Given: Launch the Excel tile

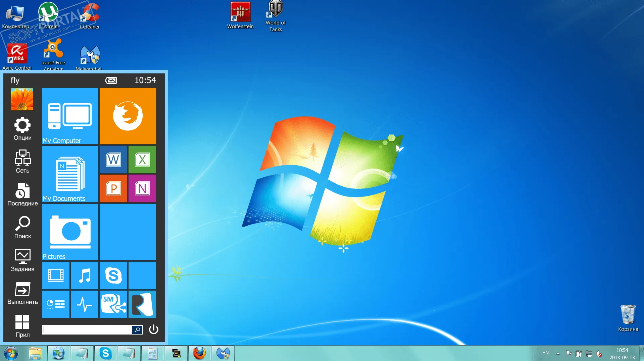Looking at the screenshot, I should [x=142, y=160].
